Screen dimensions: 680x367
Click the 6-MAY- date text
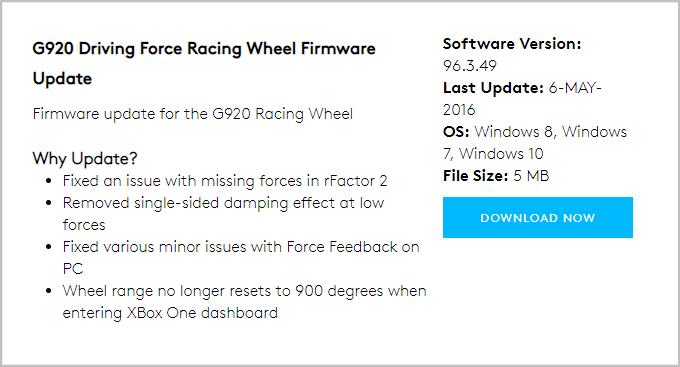(x=575, y=88)
